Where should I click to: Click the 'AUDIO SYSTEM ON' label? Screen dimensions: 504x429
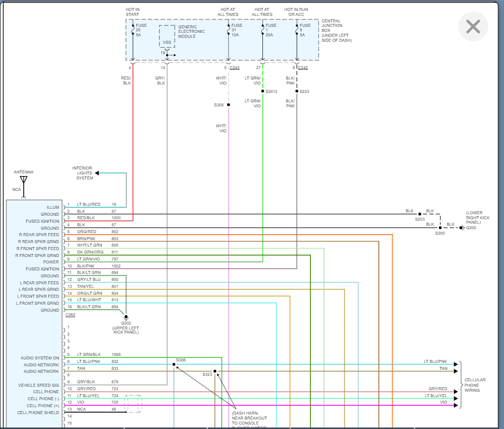40,357
